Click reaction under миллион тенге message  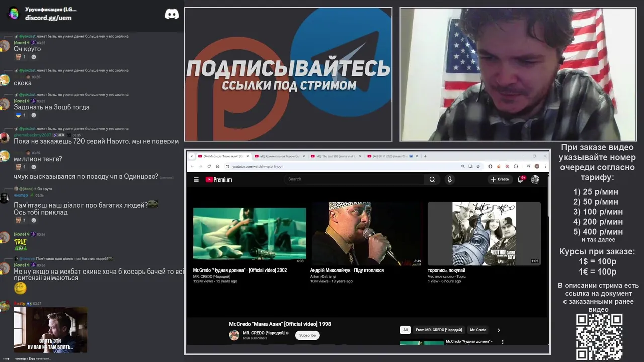[21, 167]
